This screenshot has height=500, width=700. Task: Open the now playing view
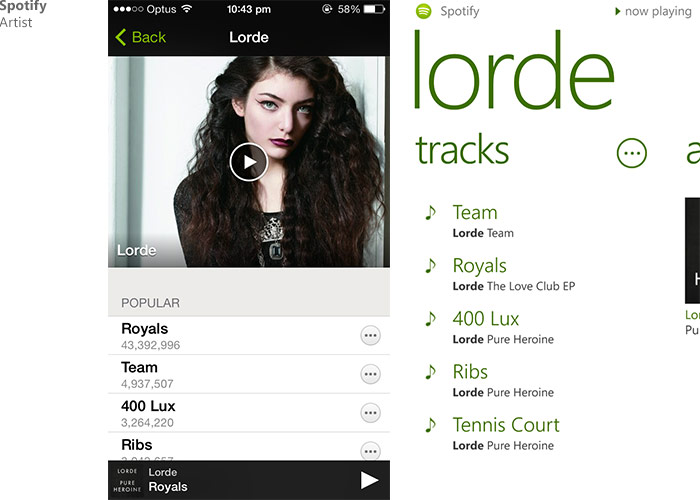pos(653,11)
